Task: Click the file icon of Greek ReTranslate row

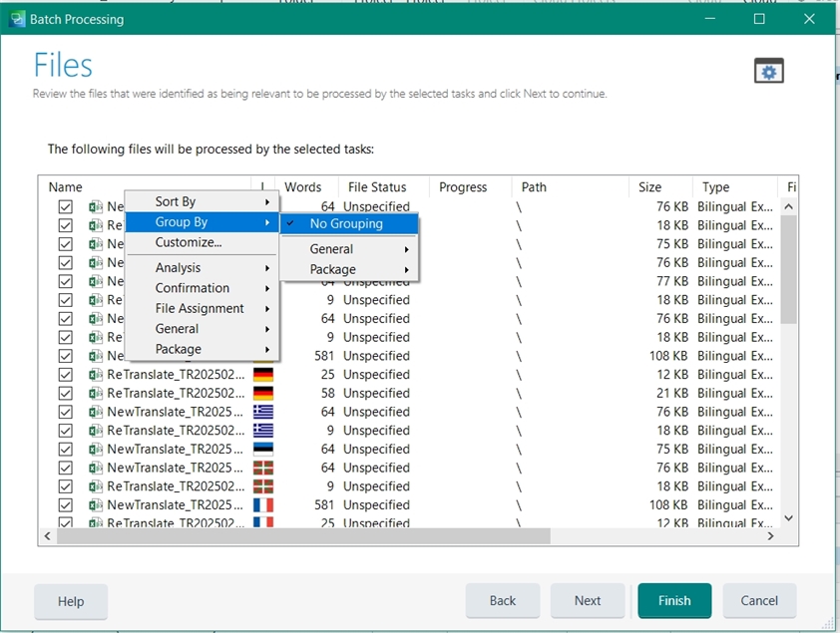Action: pyautogui.click(x=96, y=431)
